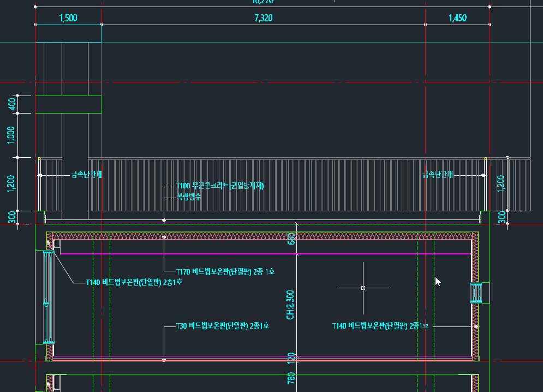The width and height of the screenshot is (543, 392).
Task: Select the 600 vertical dimension text
Action: [x=291, y=238]
